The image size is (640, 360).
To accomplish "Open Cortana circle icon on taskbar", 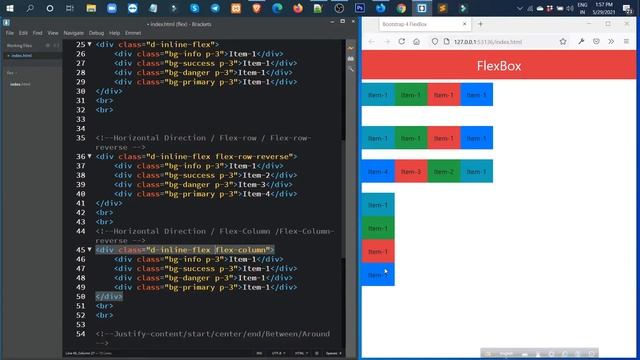I will 50,8.
